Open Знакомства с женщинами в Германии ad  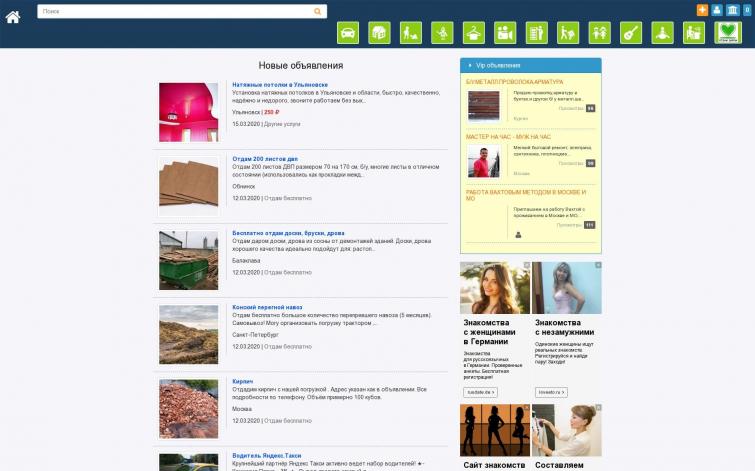tap(489, 332)
